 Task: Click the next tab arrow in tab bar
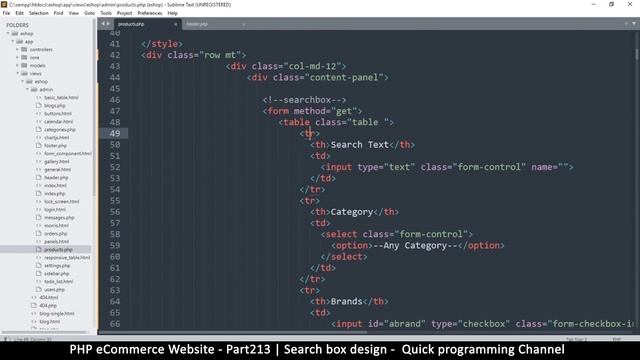tap(108, 24)
